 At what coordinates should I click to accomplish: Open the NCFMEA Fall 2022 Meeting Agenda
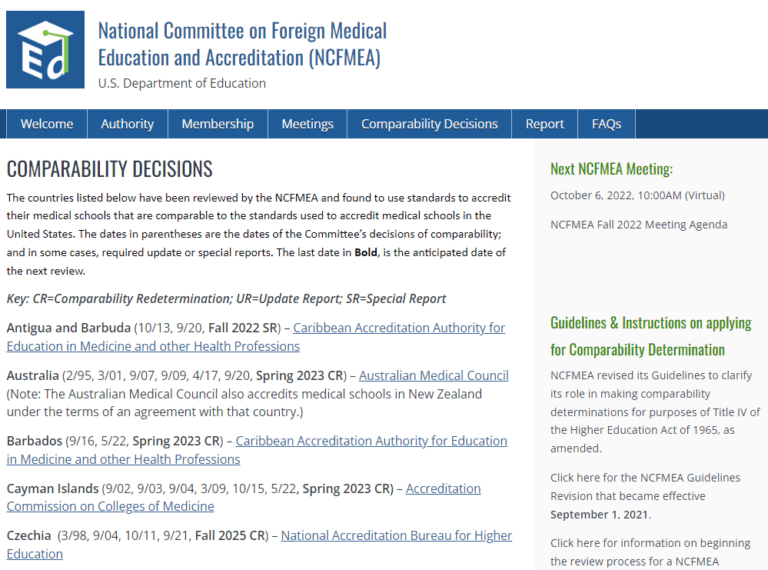(x=638, y=225)
